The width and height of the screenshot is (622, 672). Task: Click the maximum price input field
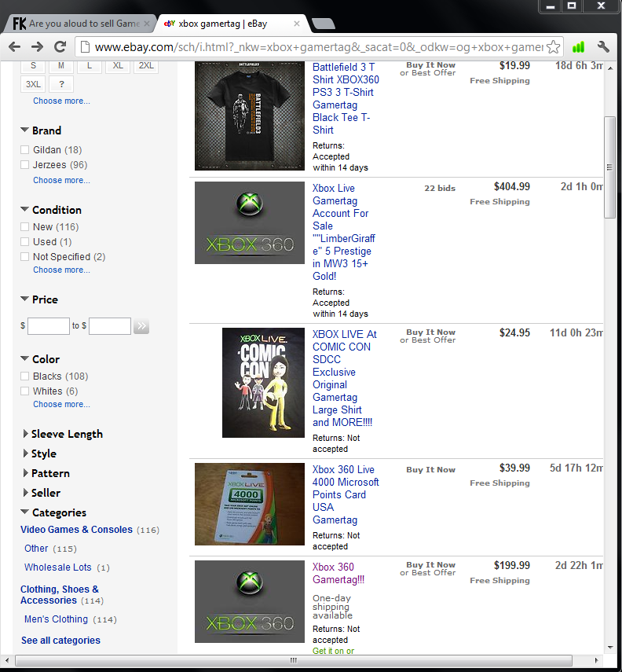(x=110, y=326)
